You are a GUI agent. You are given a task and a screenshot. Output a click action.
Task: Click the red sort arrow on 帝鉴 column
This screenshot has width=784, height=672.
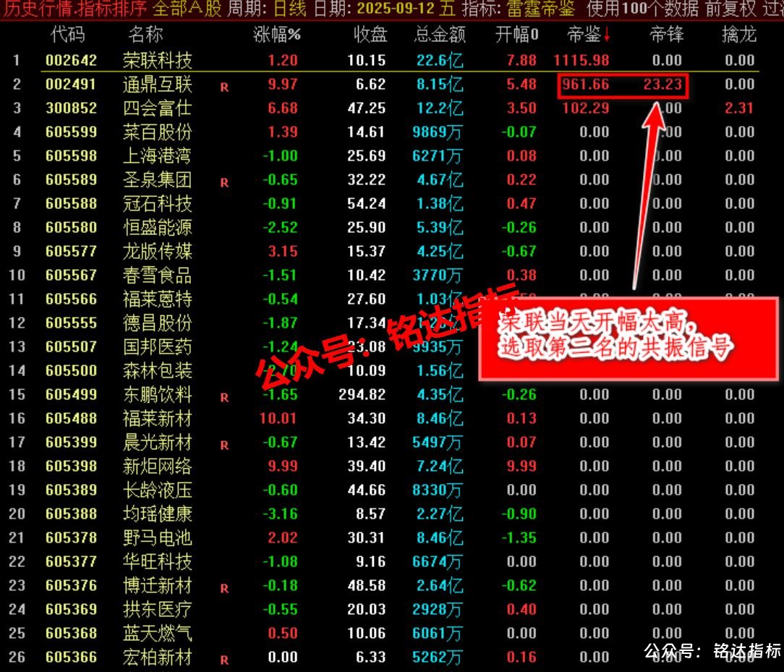click(607, 35)
